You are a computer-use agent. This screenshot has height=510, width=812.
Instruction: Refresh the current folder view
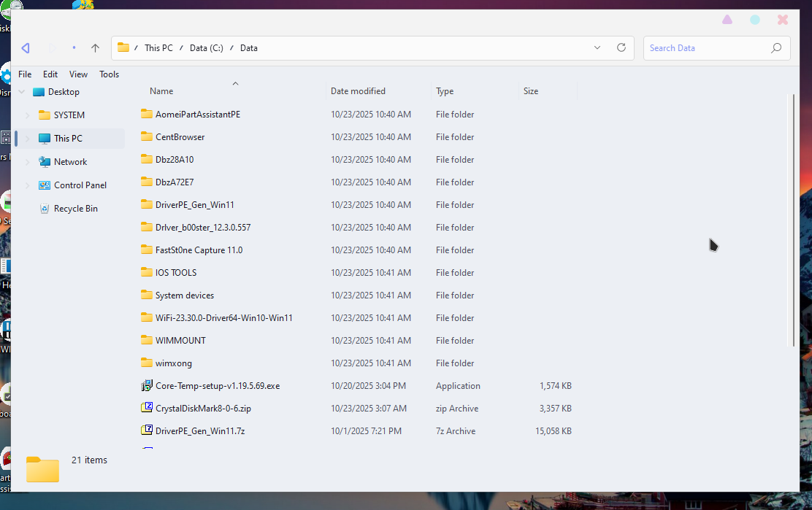click(621, 47)
